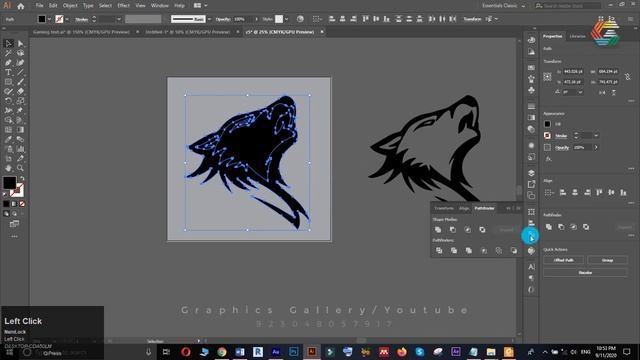Set paint to None below color boxes
Viewport: 640px width, 360px height.
[22, 204]
